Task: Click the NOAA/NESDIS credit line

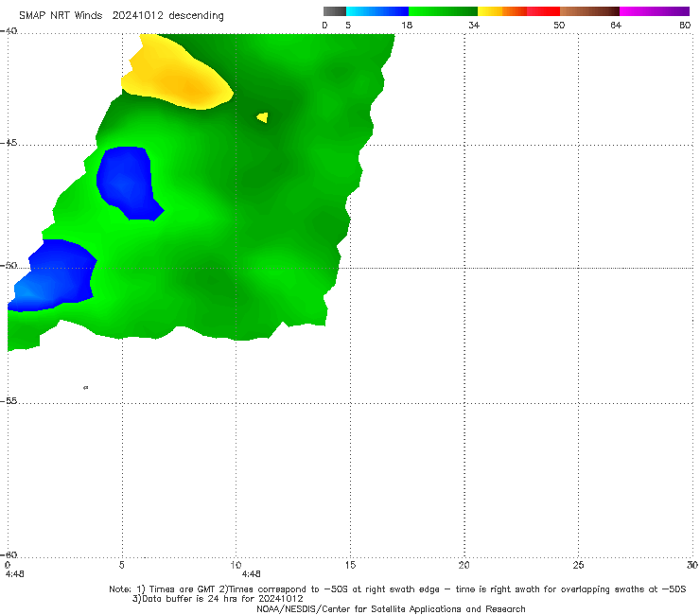Action: click(391, 609)
